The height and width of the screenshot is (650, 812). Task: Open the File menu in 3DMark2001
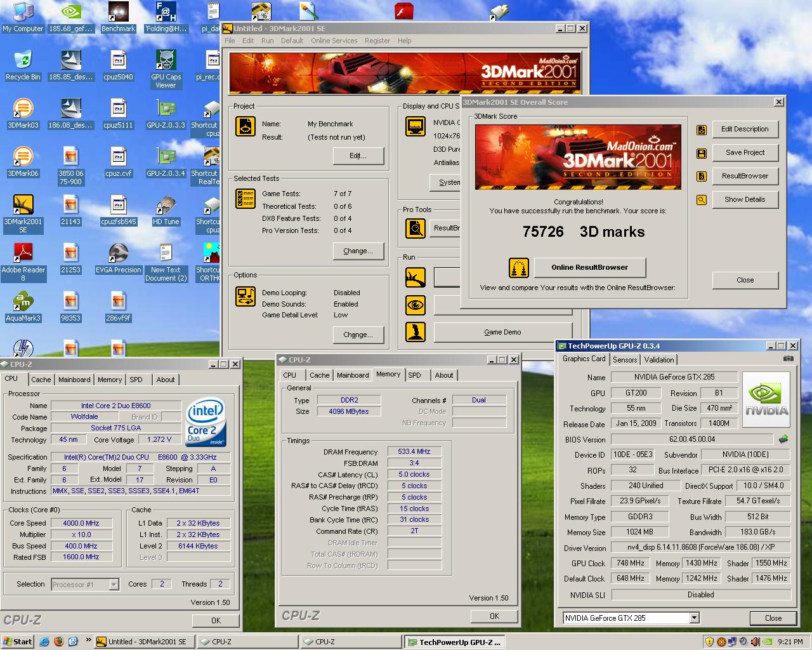pos(230,41)
